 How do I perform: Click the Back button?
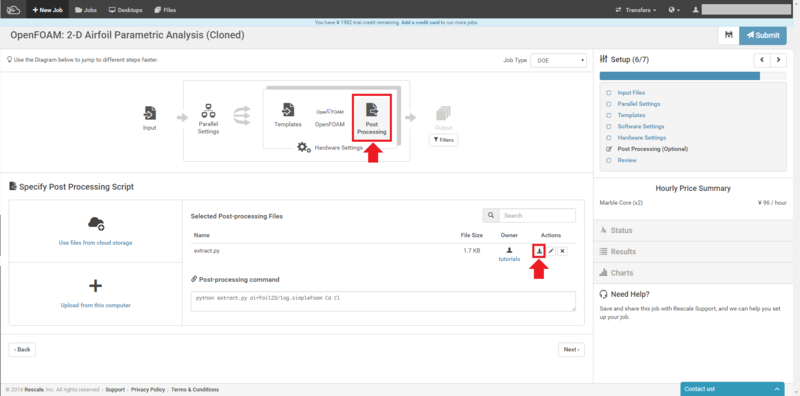pos(22,350)
